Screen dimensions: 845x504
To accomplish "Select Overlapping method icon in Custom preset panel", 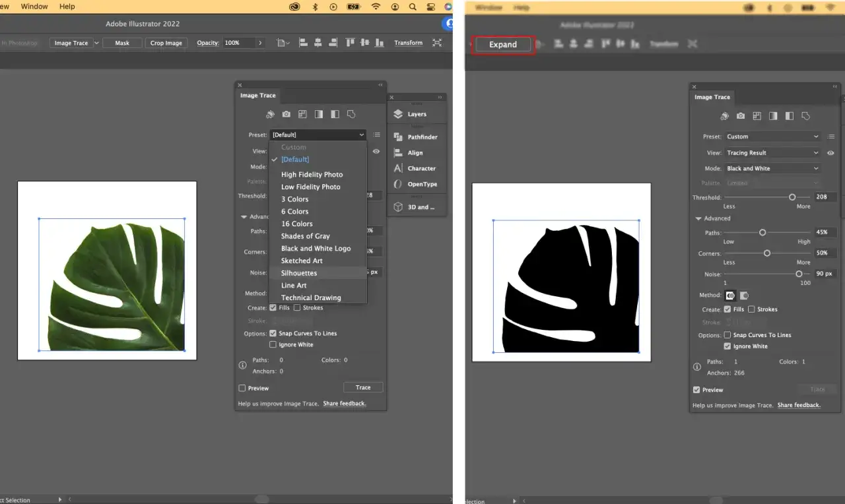I will point(744,296).
